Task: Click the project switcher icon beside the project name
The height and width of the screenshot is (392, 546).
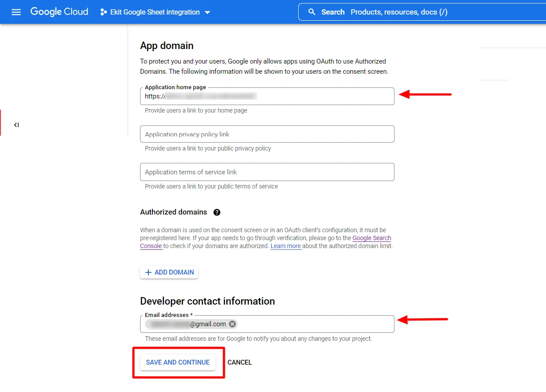Action: 102,12
